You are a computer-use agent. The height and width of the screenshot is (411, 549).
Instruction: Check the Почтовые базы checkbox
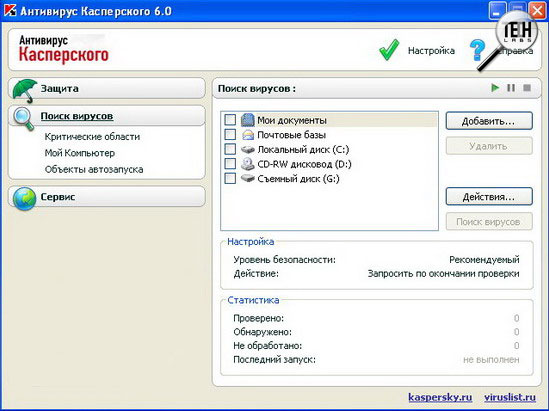[230, 134]
